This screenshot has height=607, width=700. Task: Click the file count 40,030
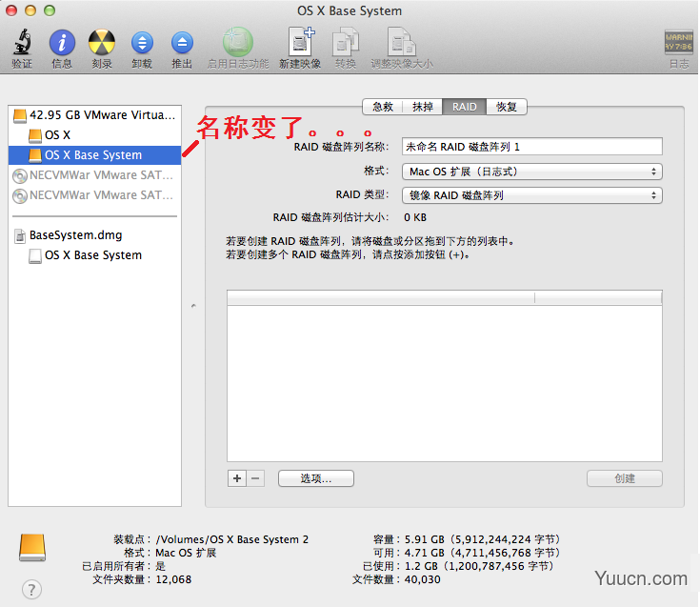[x=422, y=579]
